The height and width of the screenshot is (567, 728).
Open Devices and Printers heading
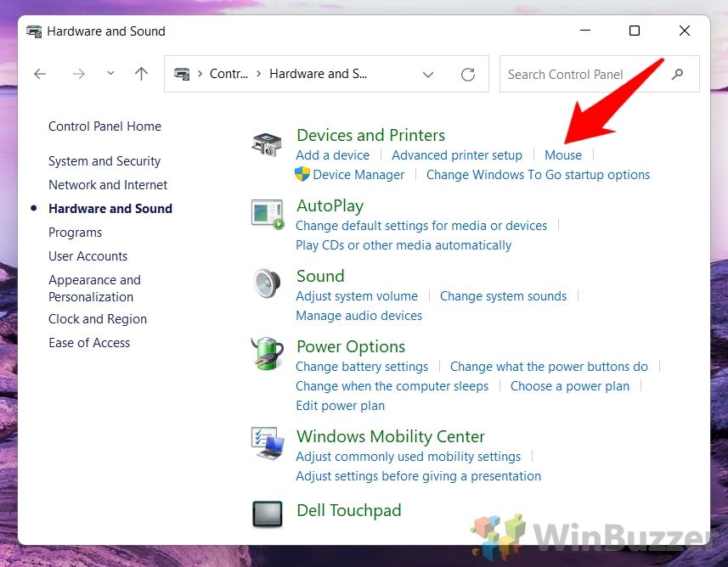(370, 135)
